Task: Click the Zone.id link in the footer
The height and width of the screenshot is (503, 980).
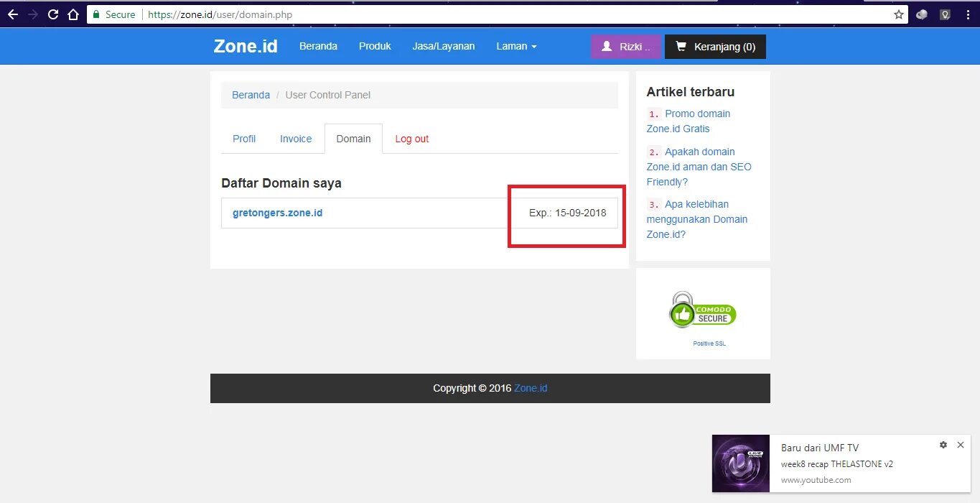Action: click(x=531, y=388)
